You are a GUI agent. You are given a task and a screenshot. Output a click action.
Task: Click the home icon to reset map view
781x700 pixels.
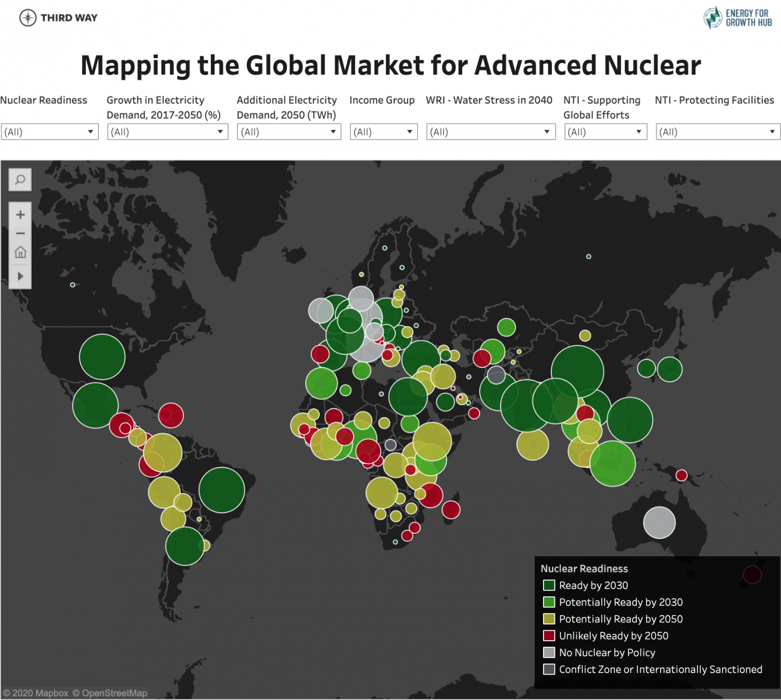pos(20,252)
